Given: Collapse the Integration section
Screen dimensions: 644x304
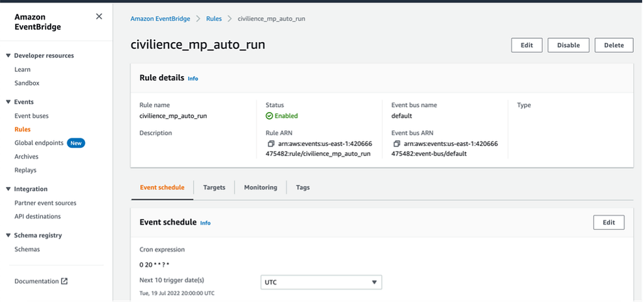Looking at the screenshot, I should [x=8, y=189].
